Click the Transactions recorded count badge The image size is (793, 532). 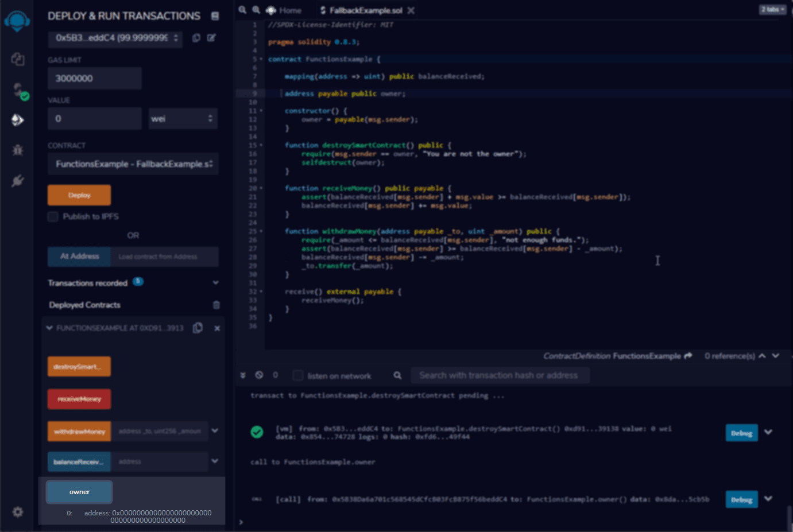point(138,281)
